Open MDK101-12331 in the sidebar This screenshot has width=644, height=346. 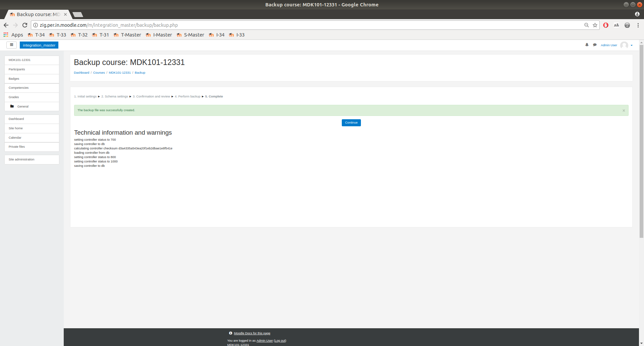[x=32, y=60]
